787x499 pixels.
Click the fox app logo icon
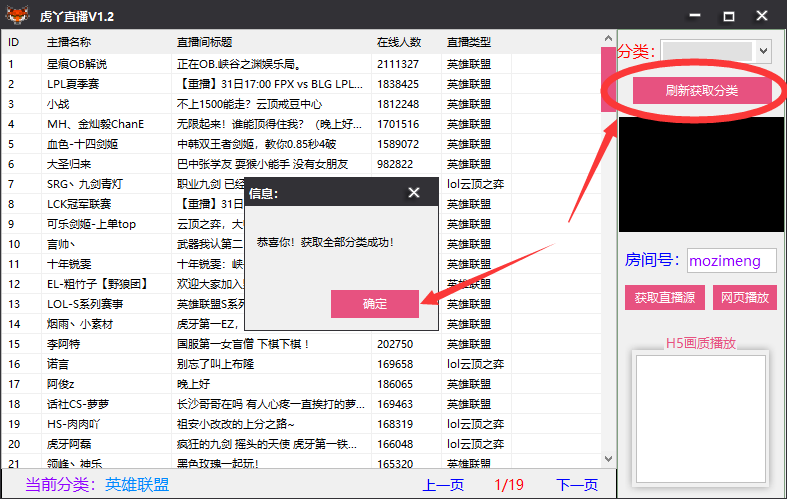[17, 16]
